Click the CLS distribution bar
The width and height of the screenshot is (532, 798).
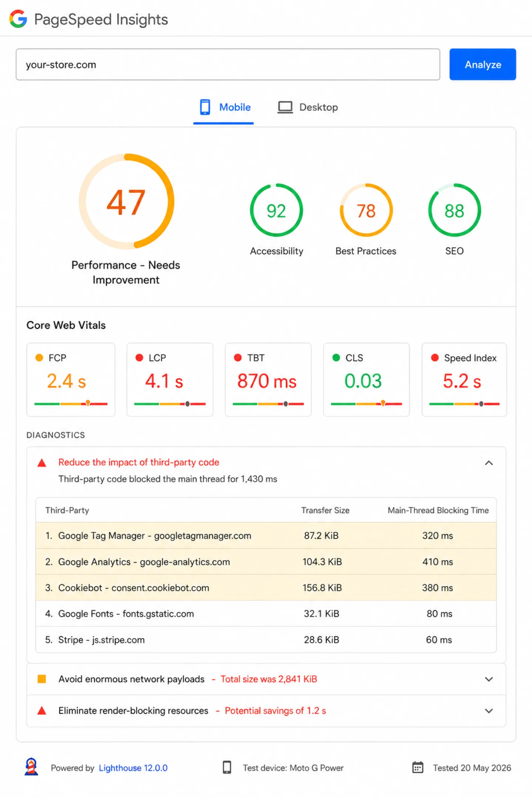click(x=366, y=404)
